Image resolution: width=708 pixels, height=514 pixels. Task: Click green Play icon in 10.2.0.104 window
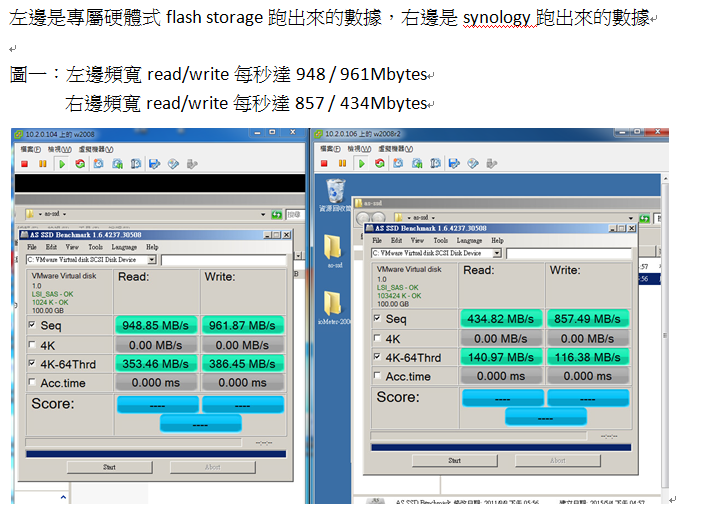(x=62, y=164)
